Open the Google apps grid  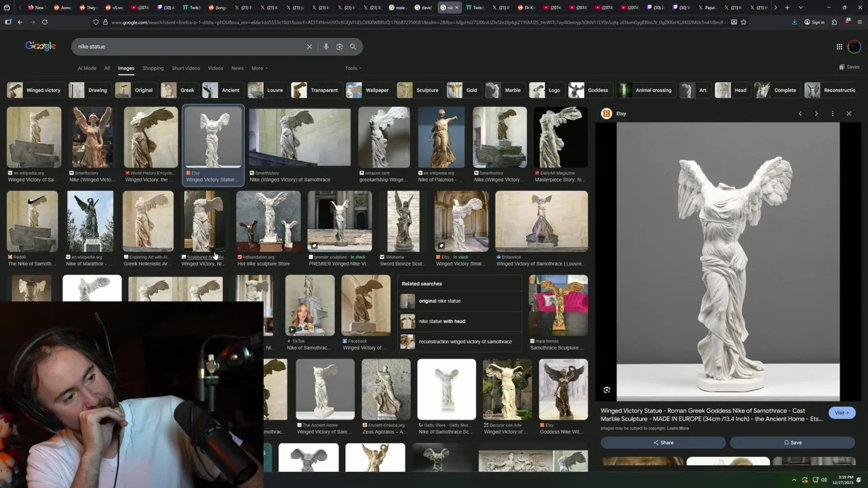[840, 47]
